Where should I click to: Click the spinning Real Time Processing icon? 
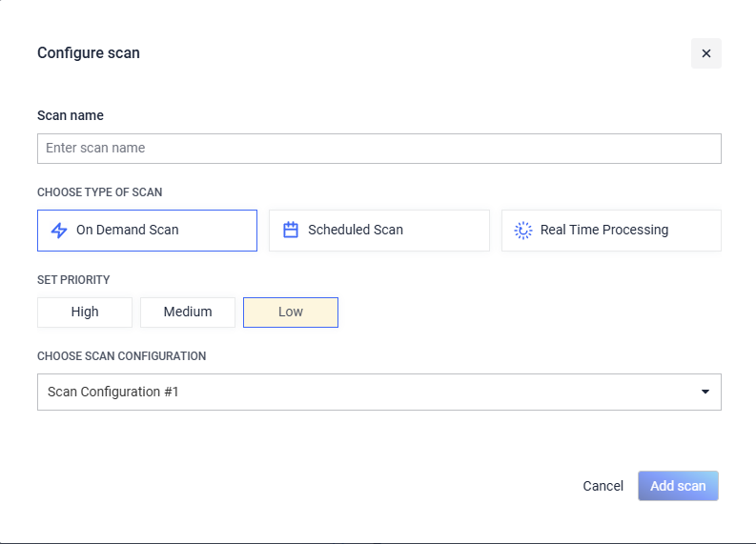click(523, 231)
